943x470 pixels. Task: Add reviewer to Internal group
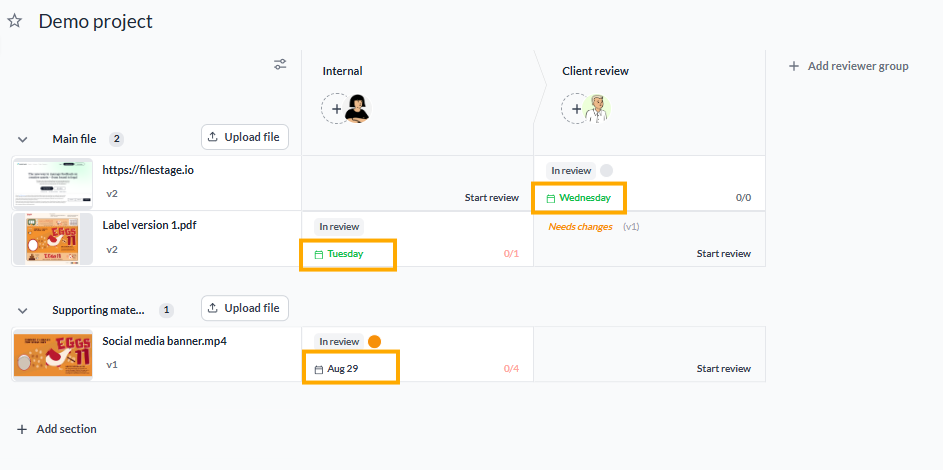pyautogui.click(x=336, y=109)
